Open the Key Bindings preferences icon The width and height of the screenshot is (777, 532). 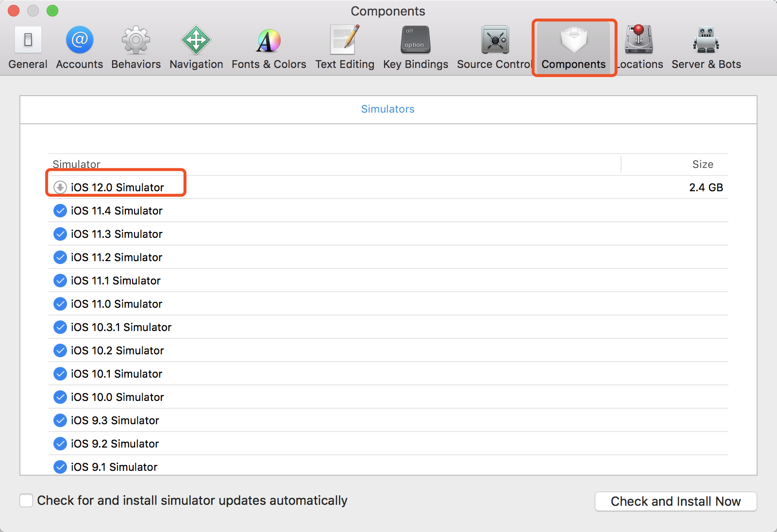(x=416, y=40)
